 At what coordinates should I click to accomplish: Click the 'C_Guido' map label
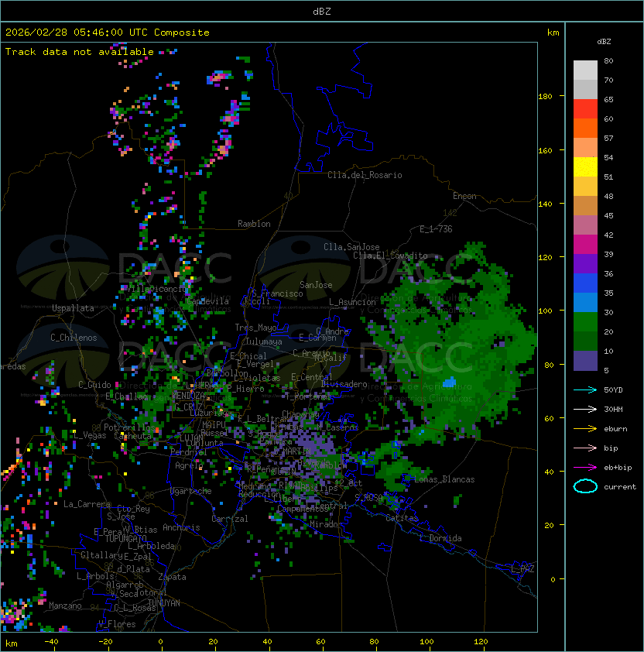coord(94,385)
